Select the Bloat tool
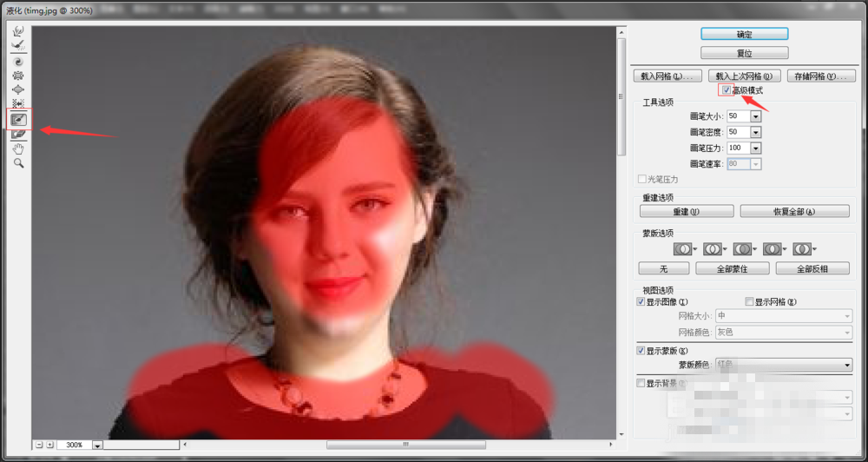868x462 pixels. (17, 89)
